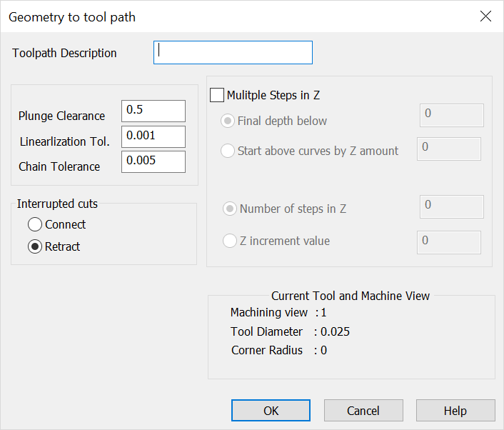Screen dimensions: 504x430
Task: Click the Plunge Clearance label
Action: (61, 116)
